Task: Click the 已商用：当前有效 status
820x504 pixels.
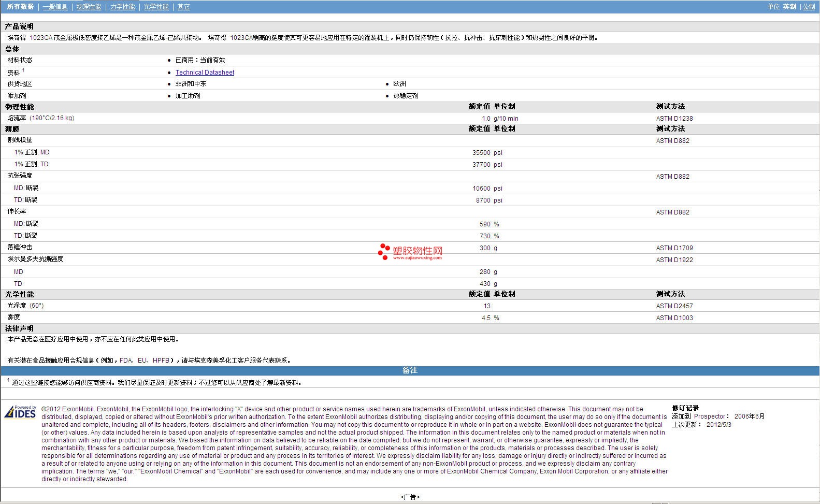Action: [200, 60]
